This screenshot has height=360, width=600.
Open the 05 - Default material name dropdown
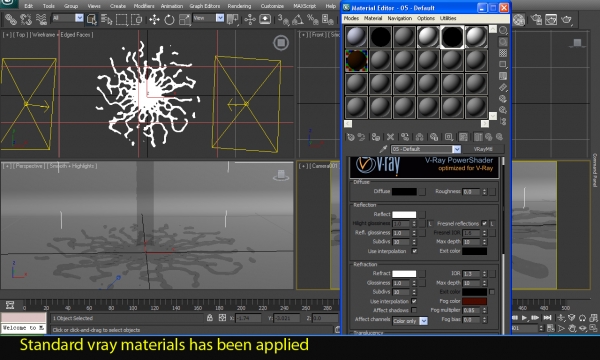point(457,149)
